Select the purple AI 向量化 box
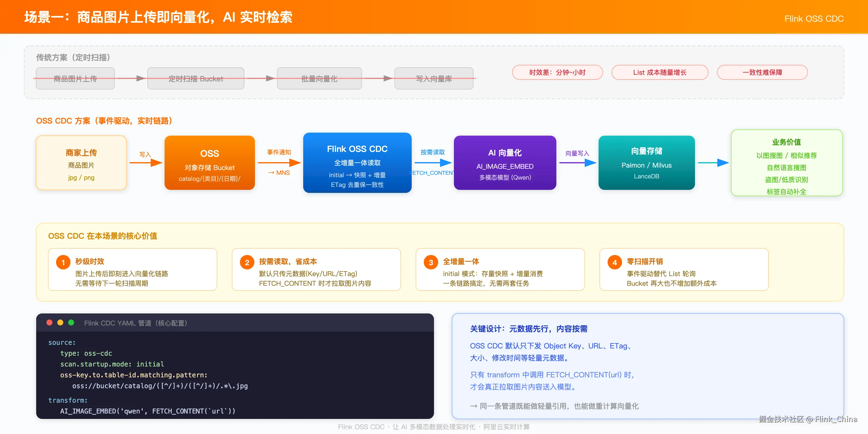The width and height of the screenshot is (868, 434). (505, 163)
